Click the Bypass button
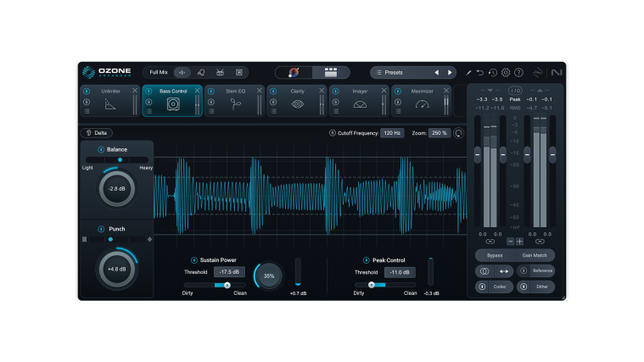 [x=495, y=255]
